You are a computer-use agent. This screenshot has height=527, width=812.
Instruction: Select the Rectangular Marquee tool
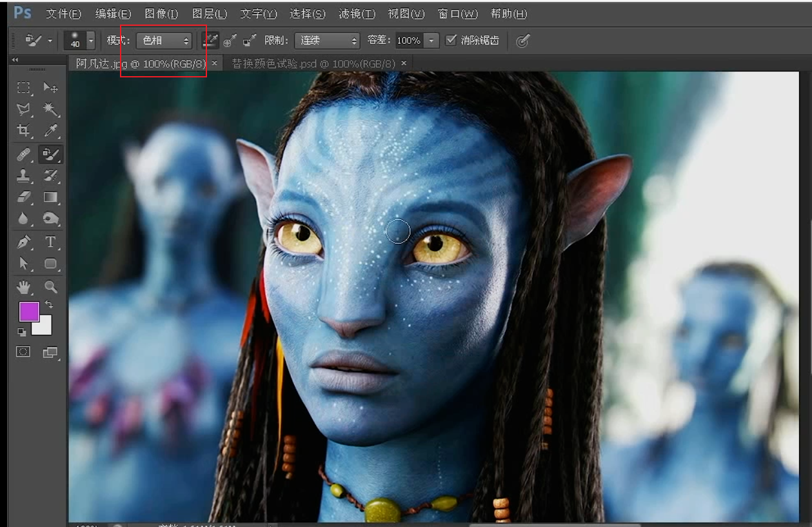tap(24, 88)
